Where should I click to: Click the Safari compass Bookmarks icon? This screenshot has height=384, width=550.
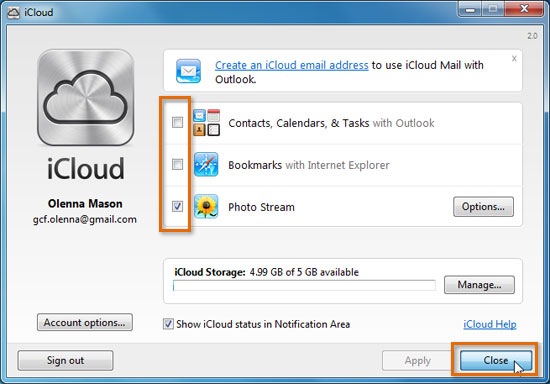coord(206,164)
